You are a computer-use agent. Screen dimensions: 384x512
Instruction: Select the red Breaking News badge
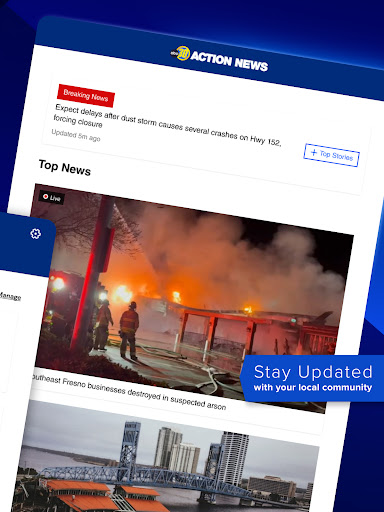[86, 95]
